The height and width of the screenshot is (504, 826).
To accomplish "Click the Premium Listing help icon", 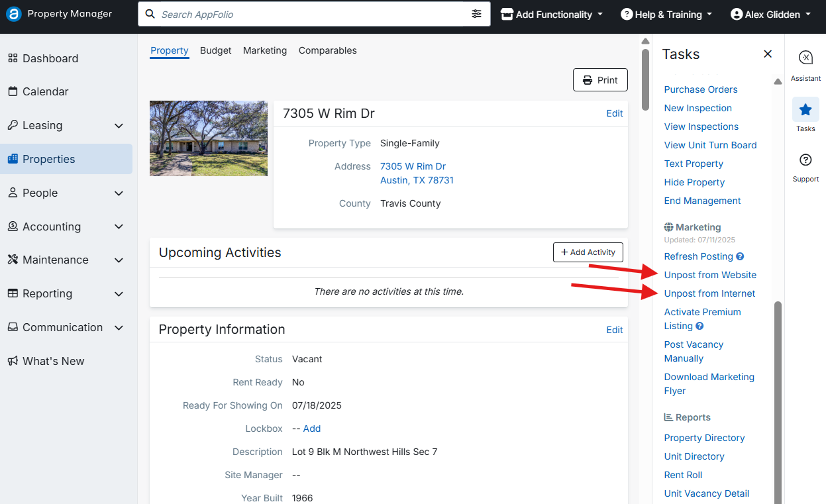I will pyautogui.click(x=699, y=326).
